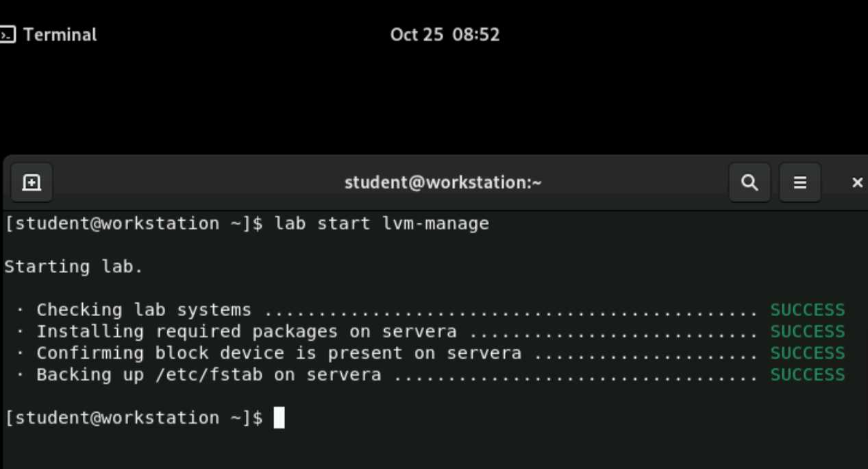This screenshot has width=868, height=469.
Task: Open the window options via the menu icon
Action: (800, 182)
